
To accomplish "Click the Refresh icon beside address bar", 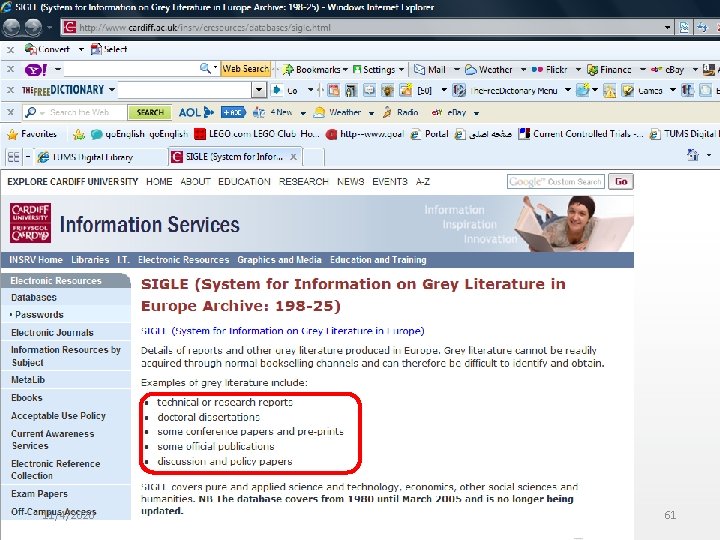I will tap(702, 28).
